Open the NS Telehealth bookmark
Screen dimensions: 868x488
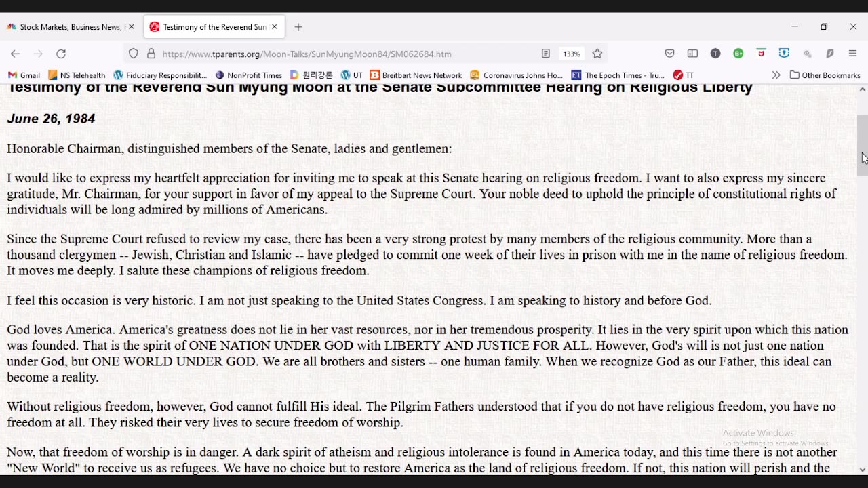[77, 75]
